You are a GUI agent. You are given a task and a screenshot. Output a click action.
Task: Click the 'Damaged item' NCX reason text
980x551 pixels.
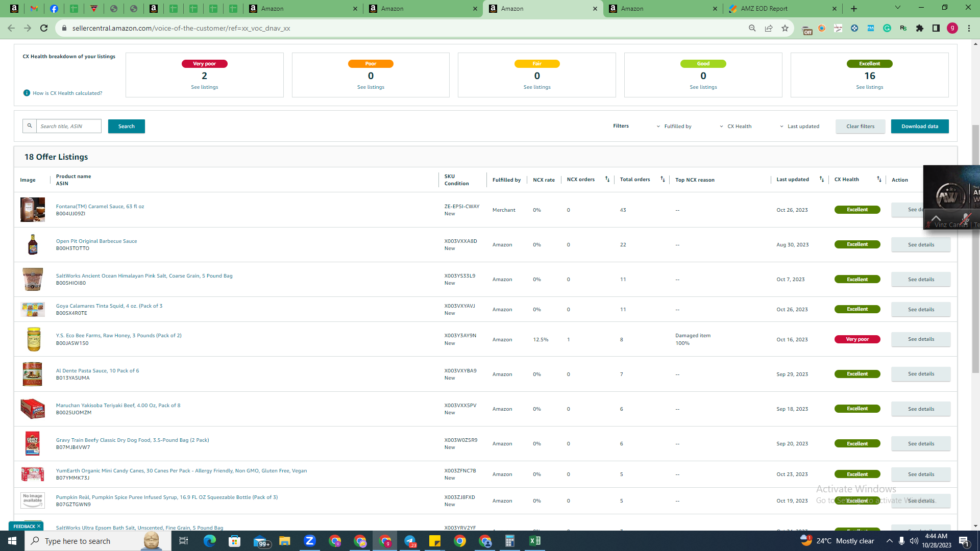click(x=693, y=336)
